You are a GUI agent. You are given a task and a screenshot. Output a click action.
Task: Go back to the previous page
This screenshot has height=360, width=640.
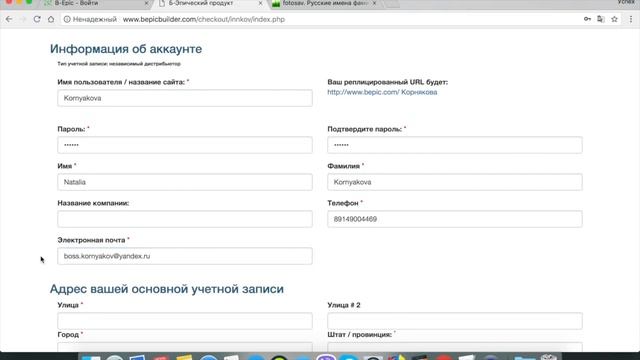click(9, 19)
